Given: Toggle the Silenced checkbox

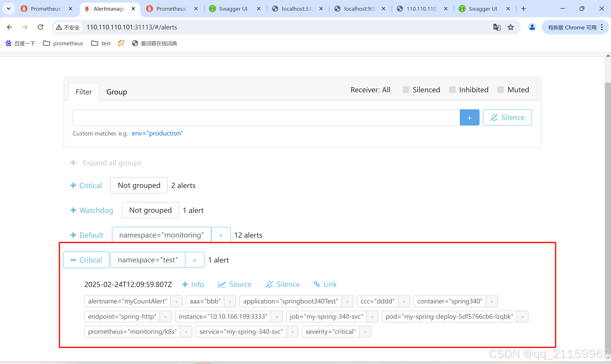Looking at the screenshot, I should click(406, 90).
